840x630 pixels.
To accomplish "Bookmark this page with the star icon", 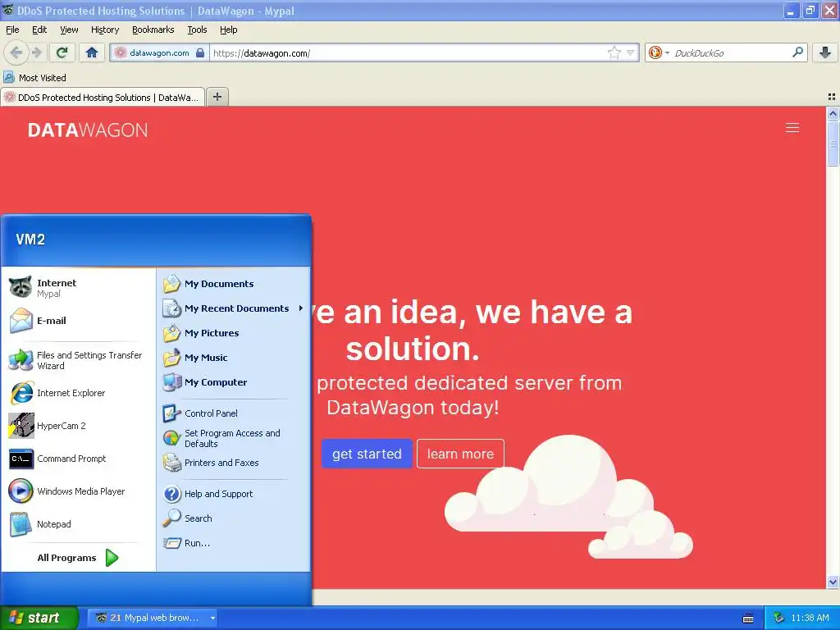I will tap(614, 52).
